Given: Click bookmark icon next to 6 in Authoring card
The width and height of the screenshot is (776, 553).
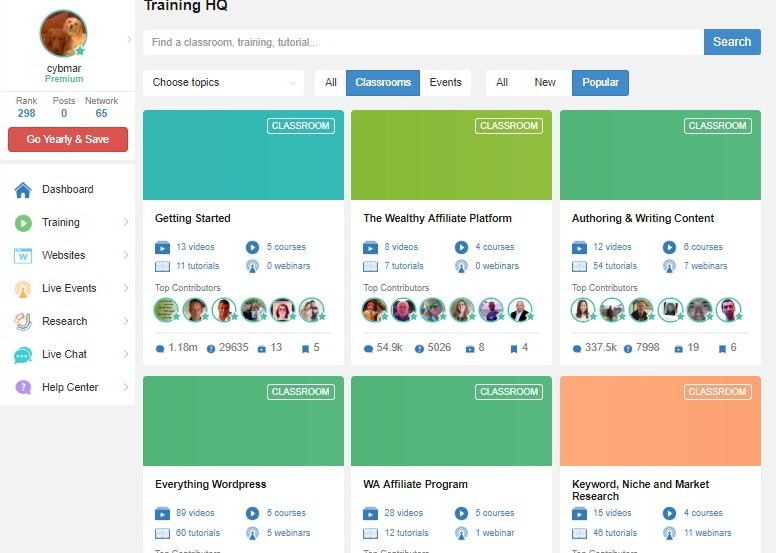Looking at the screenshot, I should click(x=723, y=349).
